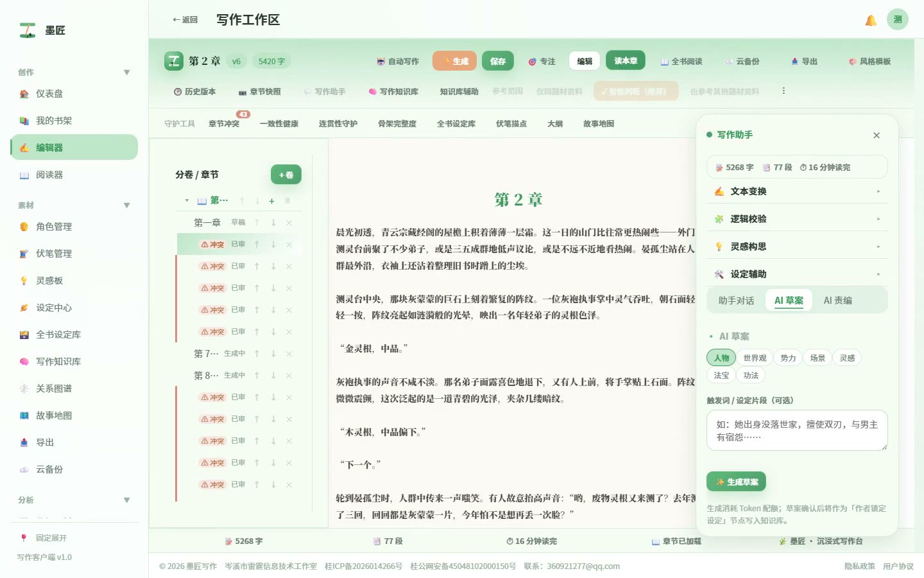Collapse the 创作 sidebar section
The height and width of the screenshot is (578, 924).
tap(127, 73)
